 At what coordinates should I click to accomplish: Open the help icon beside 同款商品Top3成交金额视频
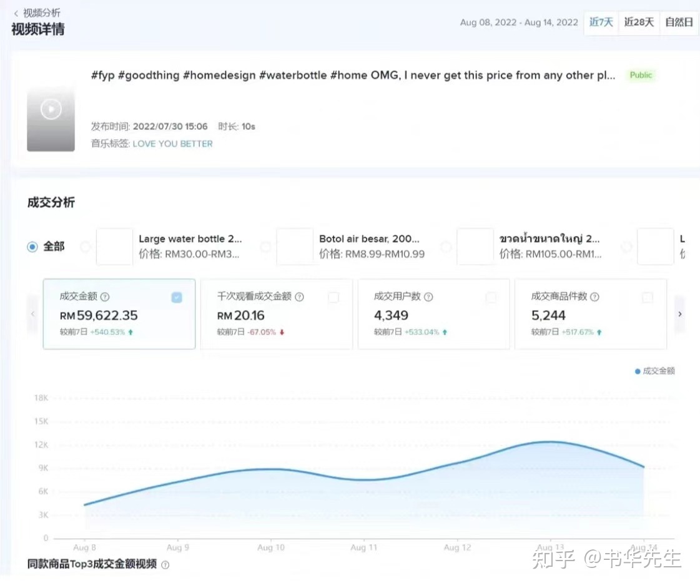coord(164,564)
